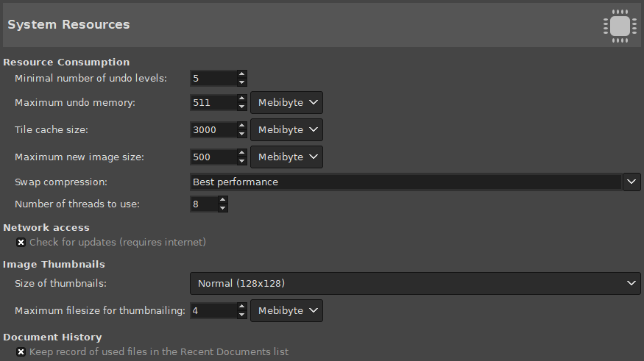Click the Tile cache size input field
The image size is (644, 361).
point(212,129)
